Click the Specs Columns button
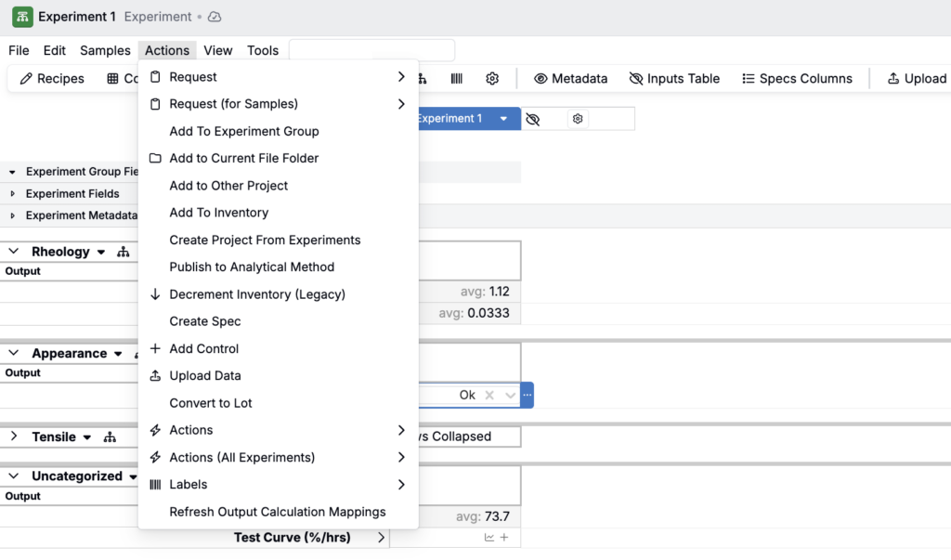Screen dimensions: 951x560 pyautogui.click(x=797, y=79)
